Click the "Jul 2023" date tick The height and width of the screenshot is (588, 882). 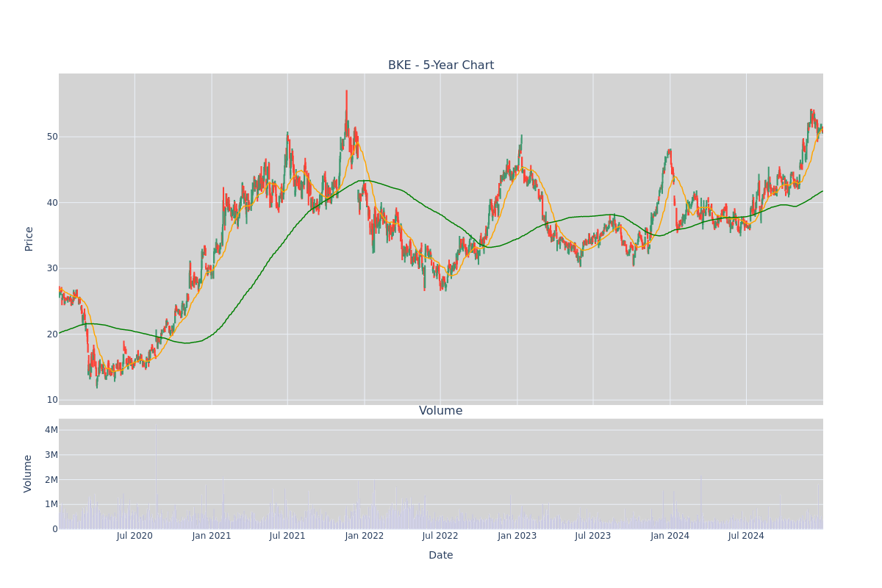593,536
